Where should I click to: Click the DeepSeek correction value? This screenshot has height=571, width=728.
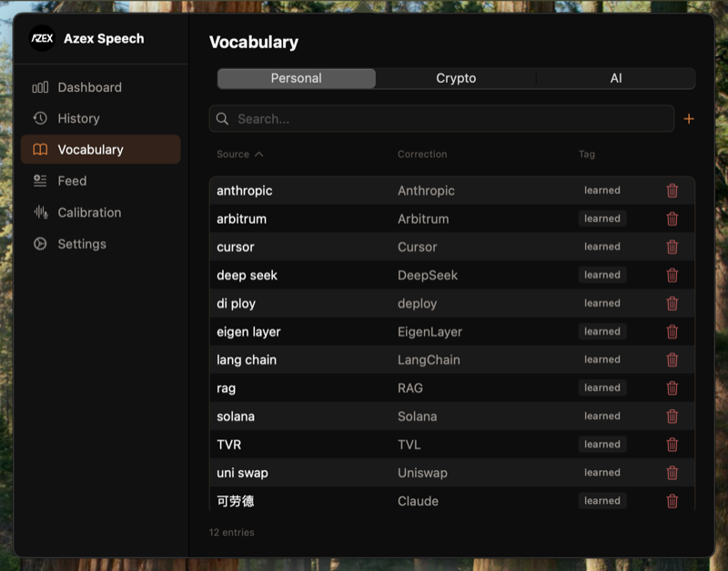click(x=428, y=275)
